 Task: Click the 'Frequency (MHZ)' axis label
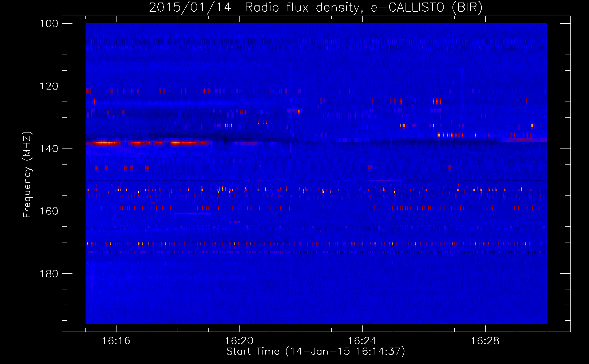(27, 175)
